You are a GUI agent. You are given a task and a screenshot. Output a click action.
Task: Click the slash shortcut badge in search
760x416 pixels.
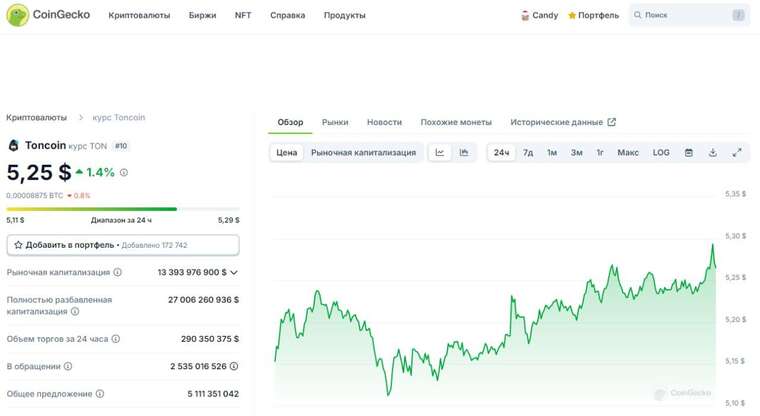click(738, 15)
